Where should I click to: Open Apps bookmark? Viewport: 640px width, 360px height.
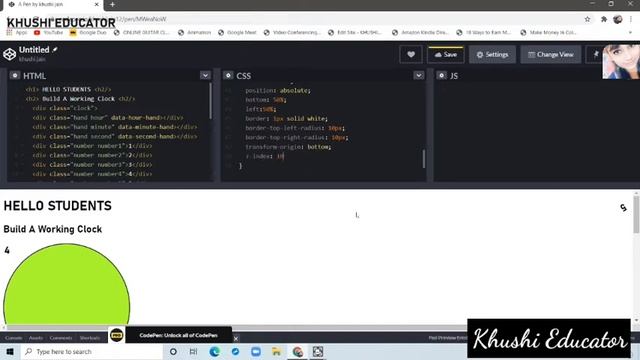click(17, 32)
